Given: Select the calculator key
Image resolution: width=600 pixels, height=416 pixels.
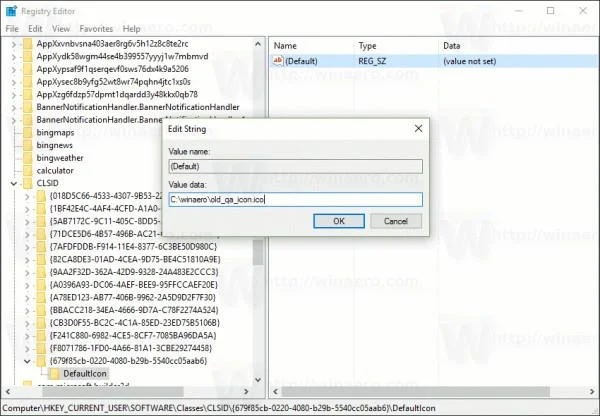Looking at the screenshot, I should (x=55, y=171).
